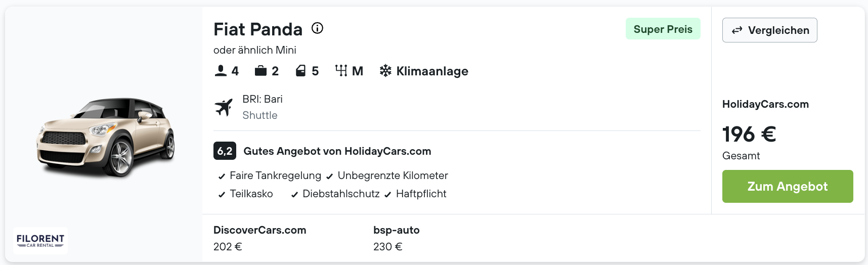Click the airplane airport pickup icon
Image resolution: width=868 pixels, height=265 pixels.
[224, 107]
